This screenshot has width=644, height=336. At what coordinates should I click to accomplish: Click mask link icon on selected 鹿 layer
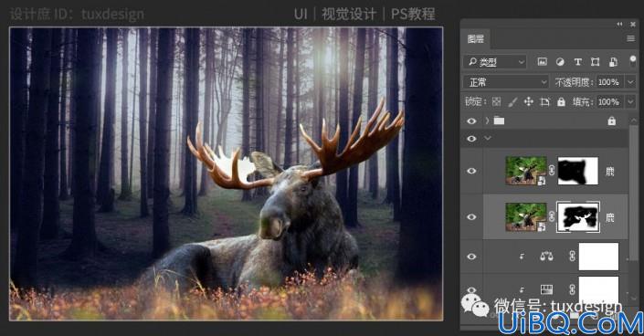pos(552,216)
